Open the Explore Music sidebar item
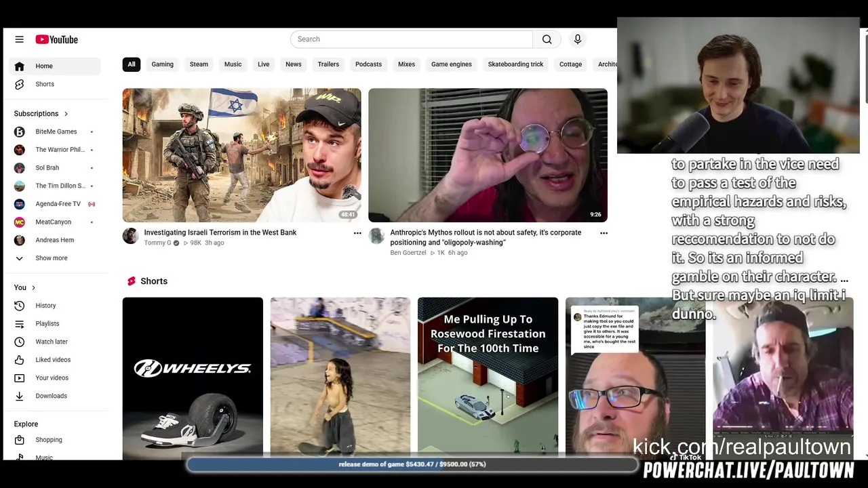Viewport: 868px width, 488px height. (43, 457)
